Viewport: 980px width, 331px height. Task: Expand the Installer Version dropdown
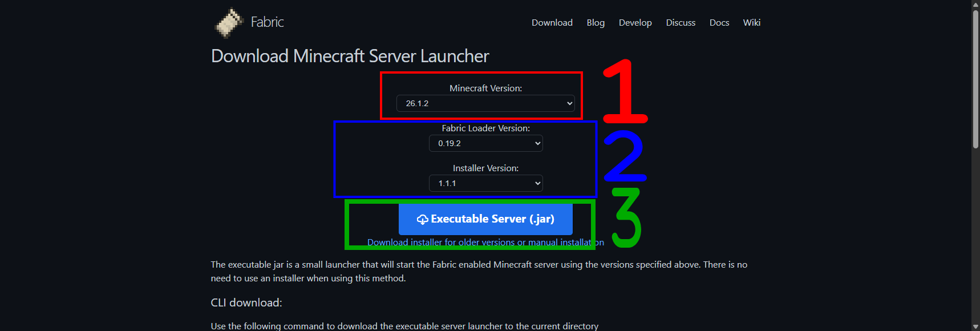coord(486,183)
